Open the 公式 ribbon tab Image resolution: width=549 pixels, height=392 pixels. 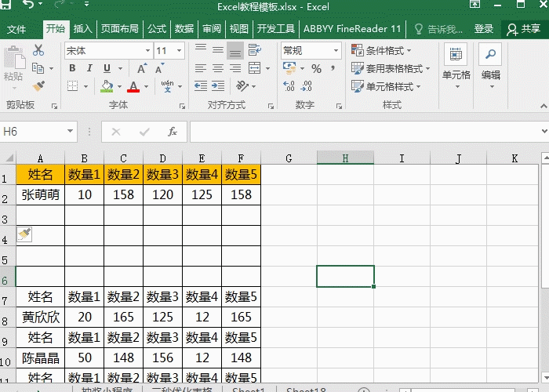tap(156, 29)
